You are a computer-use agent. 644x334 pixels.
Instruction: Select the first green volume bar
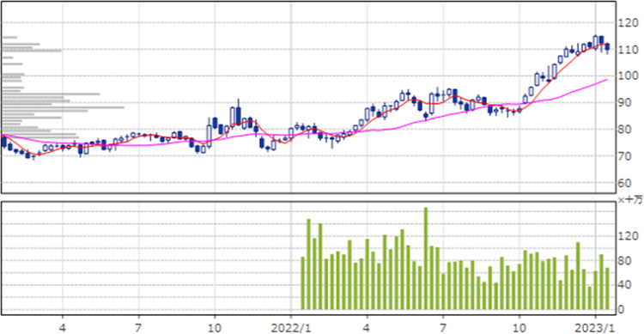tap(303, 283)
